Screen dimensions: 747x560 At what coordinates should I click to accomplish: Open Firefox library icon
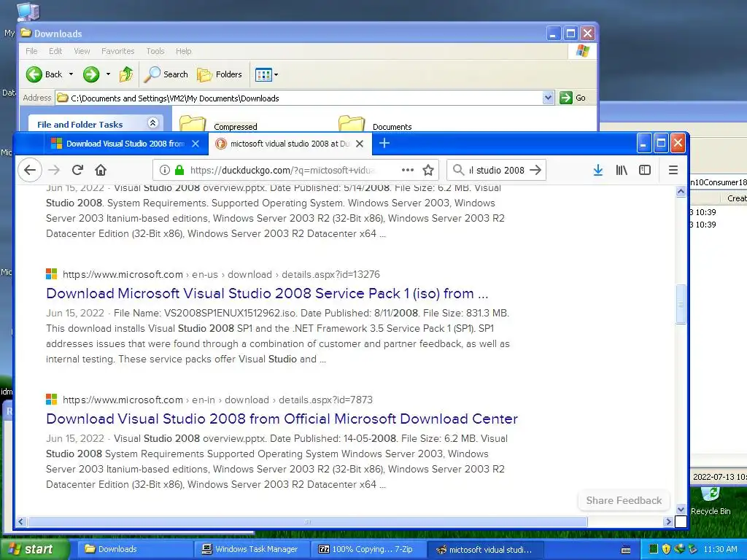tap(622, 170)
